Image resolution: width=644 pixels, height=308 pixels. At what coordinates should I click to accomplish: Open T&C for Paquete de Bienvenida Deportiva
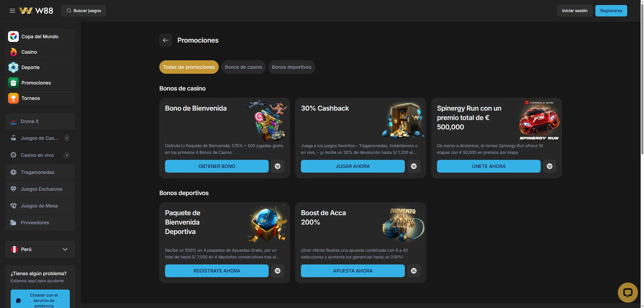click(278, 271)
